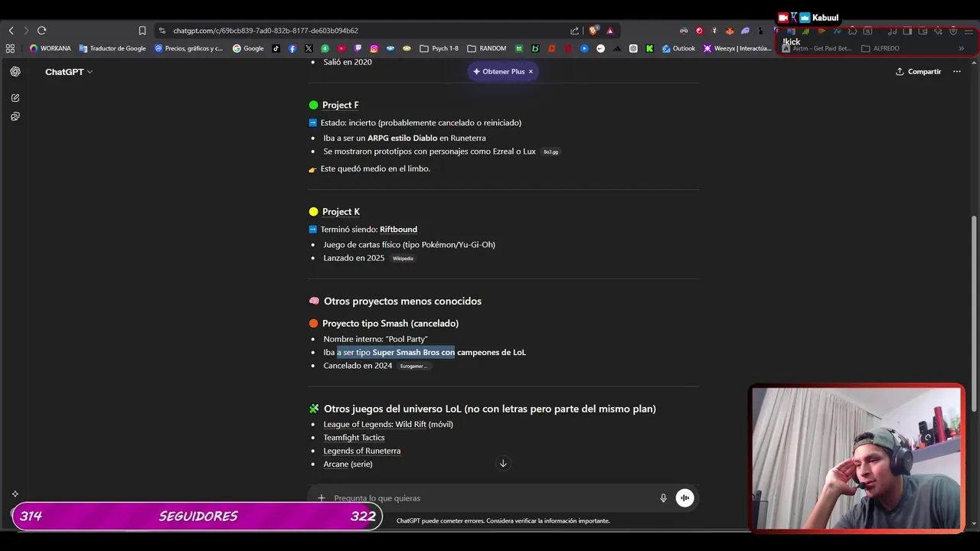Open the Kick bookmark icon
The image size is (980, 551).
point(649,48)
